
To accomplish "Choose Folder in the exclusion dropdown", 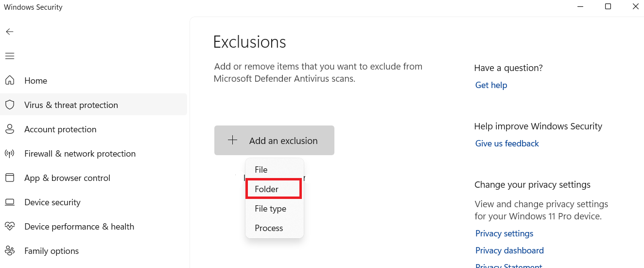I will pos(267,189).
